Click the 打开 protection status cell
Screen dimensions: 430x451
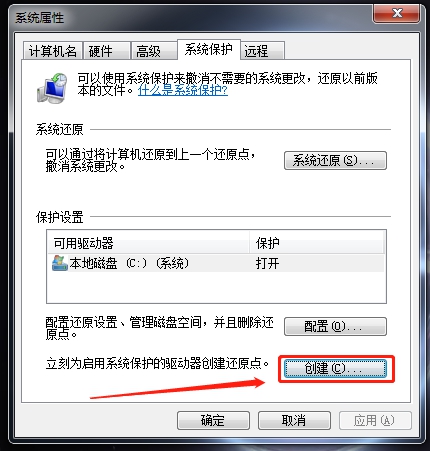pos(267,263)
